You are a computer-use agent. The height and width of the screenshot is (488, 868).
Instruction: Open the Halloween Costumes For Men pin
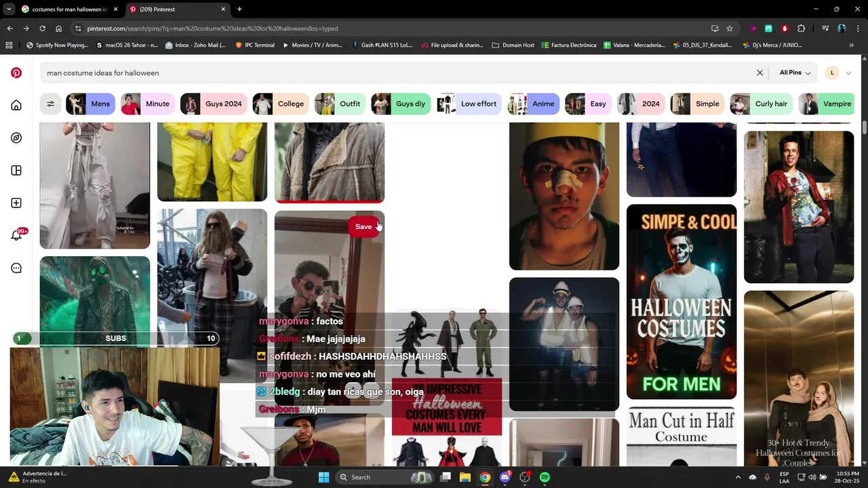coord(682,302)
